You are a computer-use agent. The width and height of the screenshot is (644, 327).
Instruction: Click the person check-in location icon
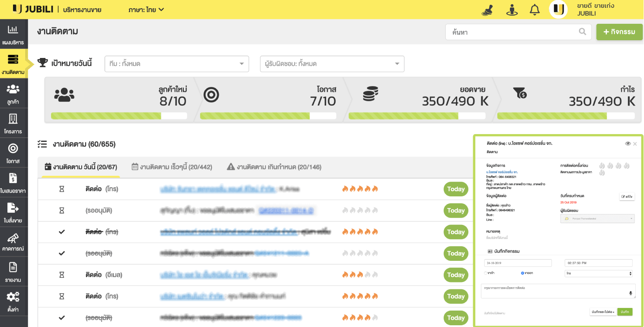coord(512,10)
